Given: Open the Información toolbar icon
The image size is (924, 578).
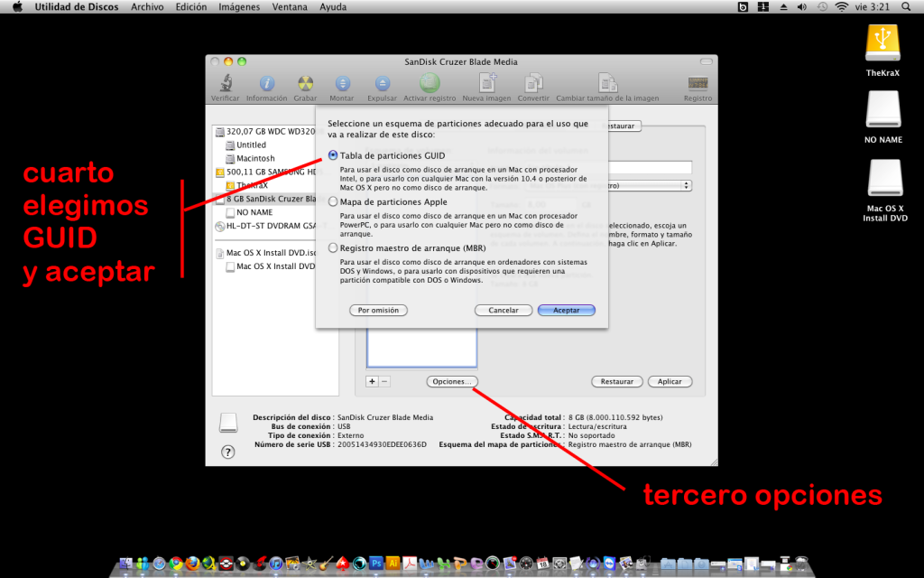Looking at the screenshot, I should (x=266, y=83).
